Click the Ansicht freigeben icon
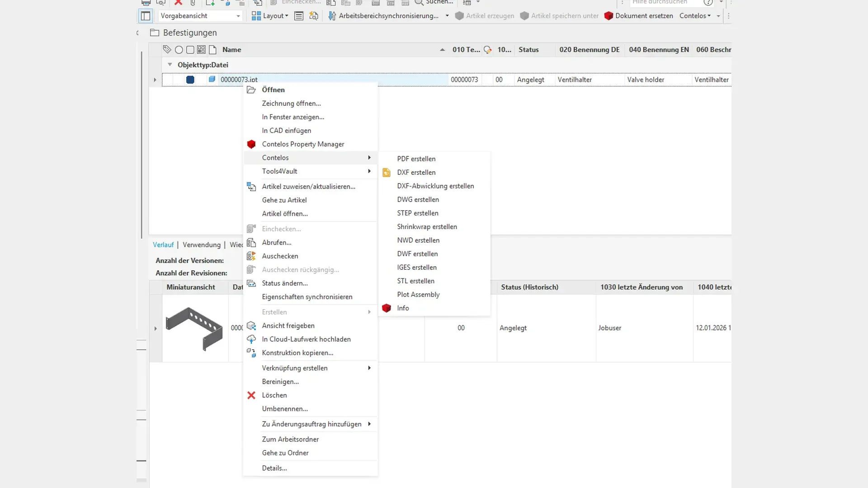Screen dimensions: 868x488 point(251,326)
